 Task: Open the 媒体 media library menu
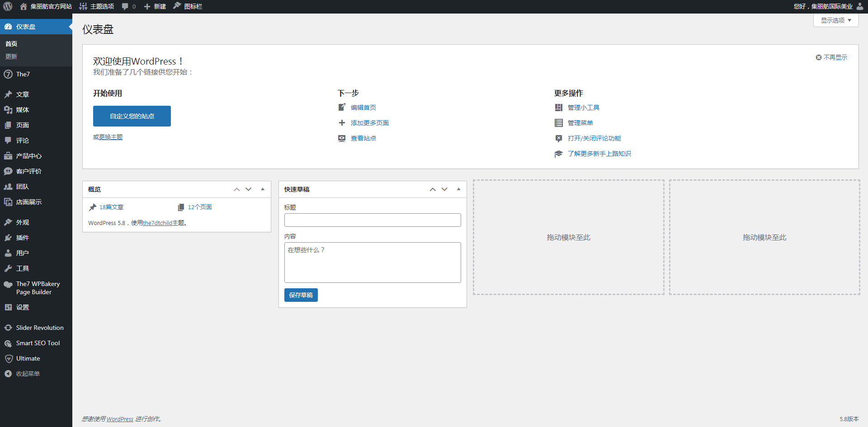22,110
